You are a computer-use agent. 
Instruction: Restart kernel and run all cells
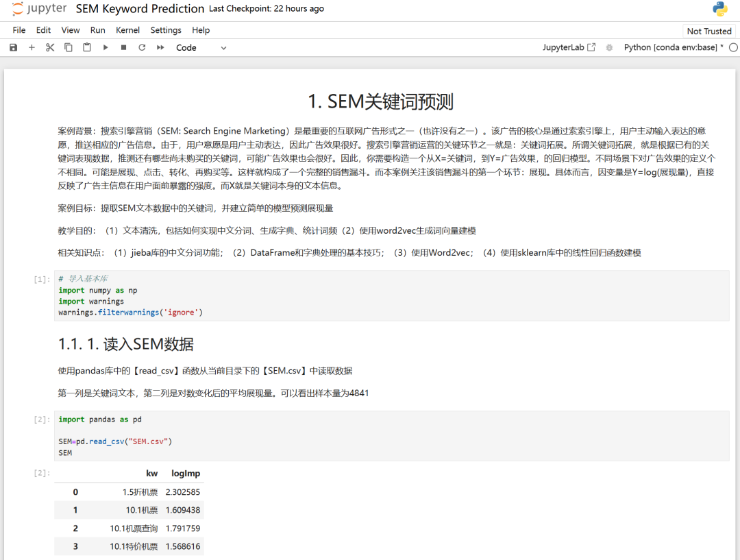[x=160, y=47]
